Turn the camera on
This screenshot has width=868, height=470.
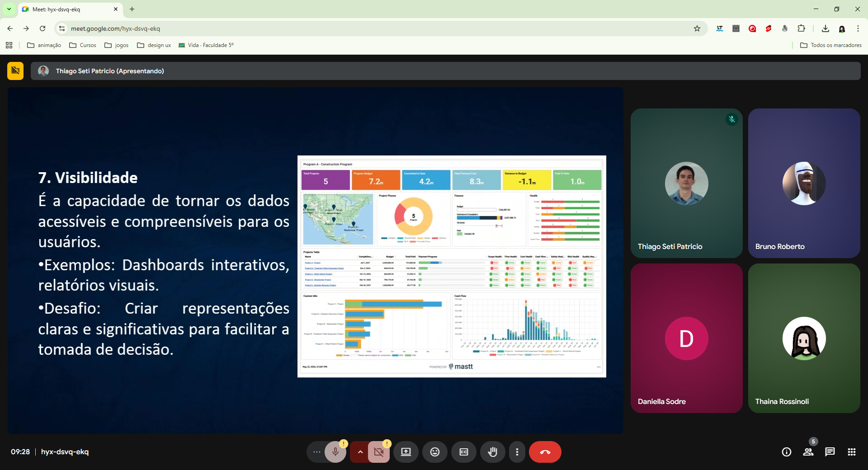click(x=379, y=452)
